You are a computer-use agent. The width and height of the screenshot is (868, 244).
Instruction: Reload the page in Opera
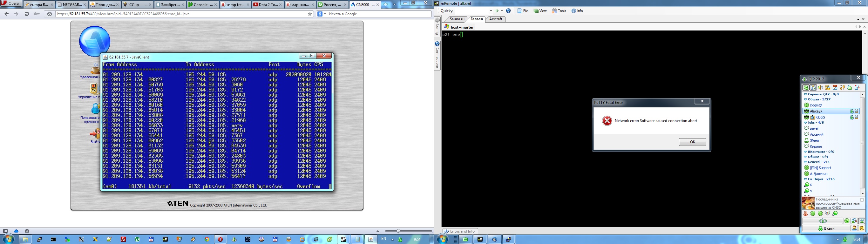27,14
